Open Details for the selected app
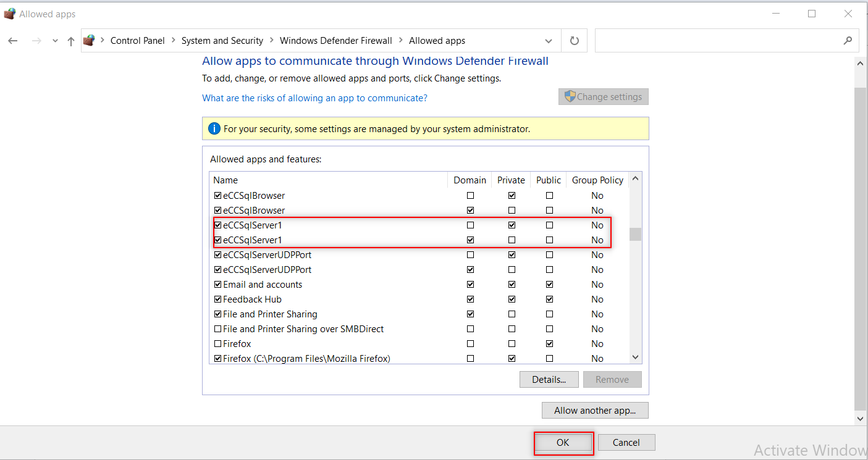Viewport: 868px width, 460px height. [x=549, y=380]
